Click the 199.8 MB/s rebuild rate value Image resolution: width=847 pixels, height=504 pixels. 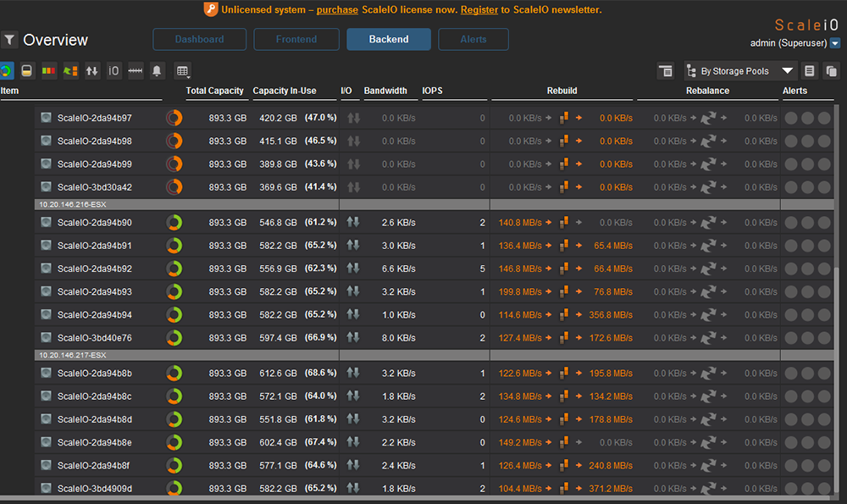pyautogui.click(x=520, y=291)
